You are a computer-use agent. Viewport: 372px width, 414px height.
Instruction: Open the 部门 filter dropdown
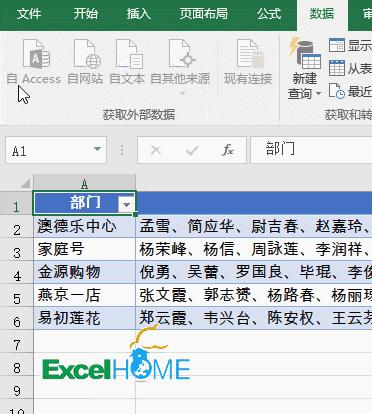coord(127,204)
